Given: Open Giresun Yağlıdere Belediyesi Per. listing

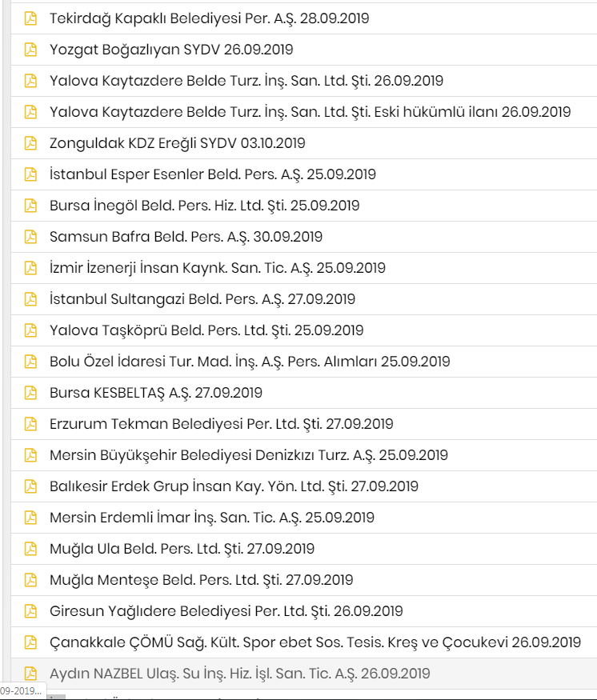Looking at the screenshot, I should tap(226, 611).
